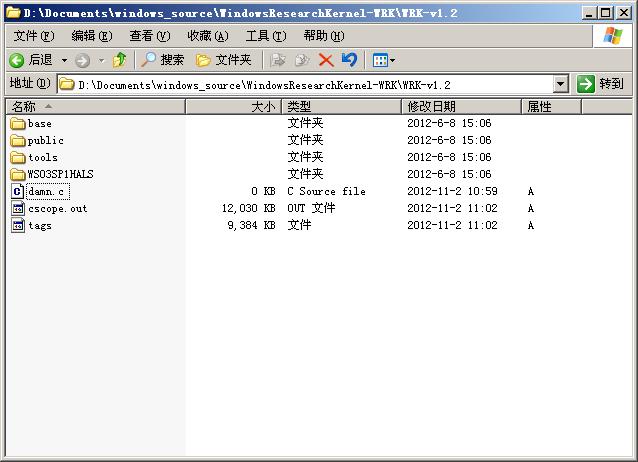The image size is (638, 462).
Task: Open the 编辑(E) menu
Action: (x=92, y=36)
